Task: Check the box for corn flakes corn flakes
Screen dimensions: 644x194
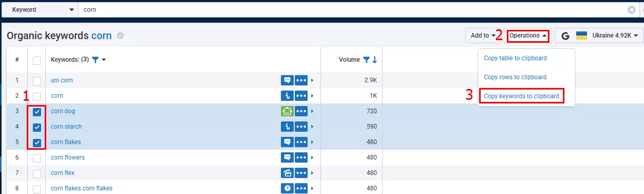Action: pos(37,189)
